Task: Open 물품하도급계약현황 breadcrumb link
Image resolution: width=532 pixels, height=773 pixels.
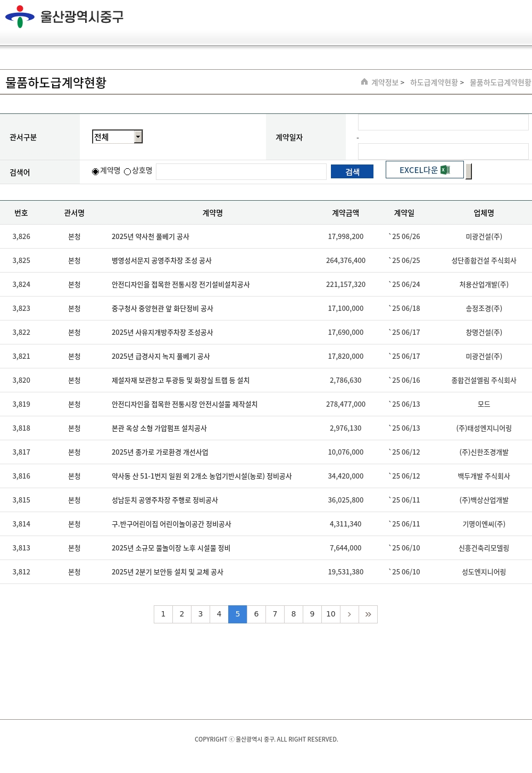Action: coord(501,83)
